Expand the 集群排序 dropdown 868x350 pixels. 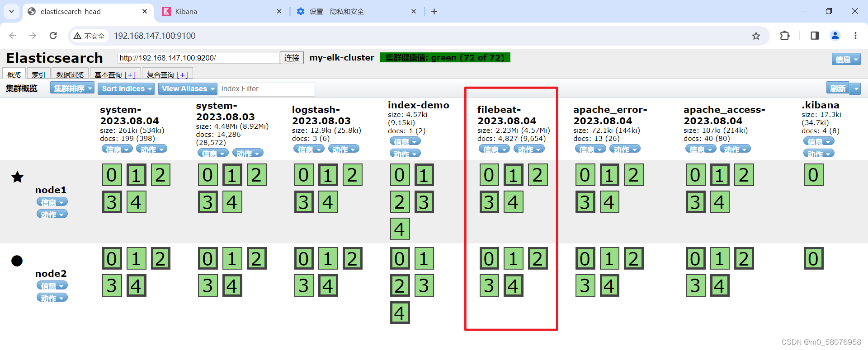point(72,89)
